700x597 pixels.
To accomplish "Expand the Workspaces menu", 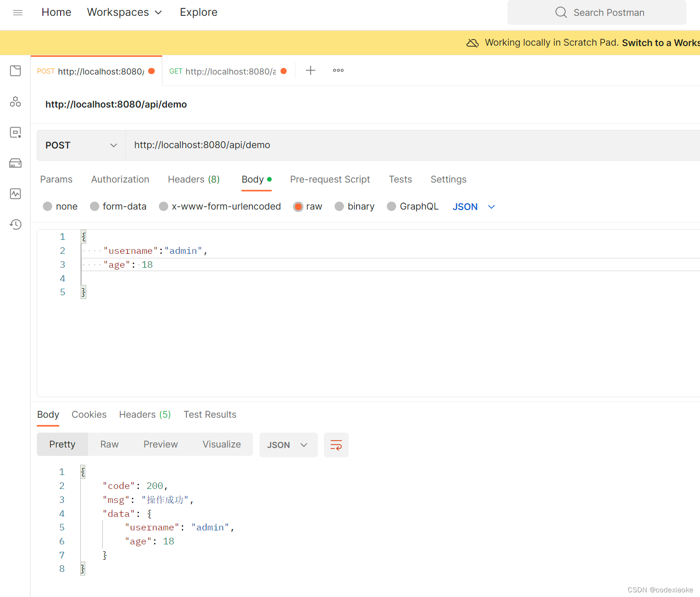I will click(124, 13).
